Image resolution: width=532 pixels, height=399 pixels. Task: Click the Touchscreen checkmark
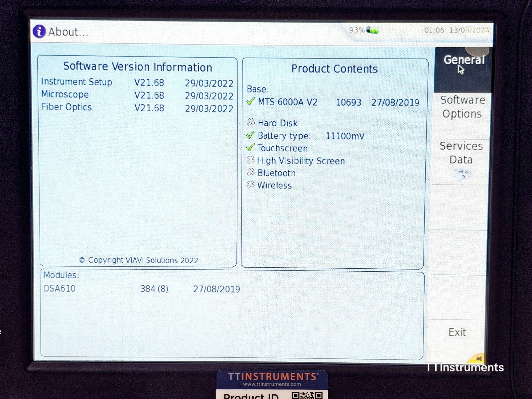pyautogui.click(x=250, y=148)
